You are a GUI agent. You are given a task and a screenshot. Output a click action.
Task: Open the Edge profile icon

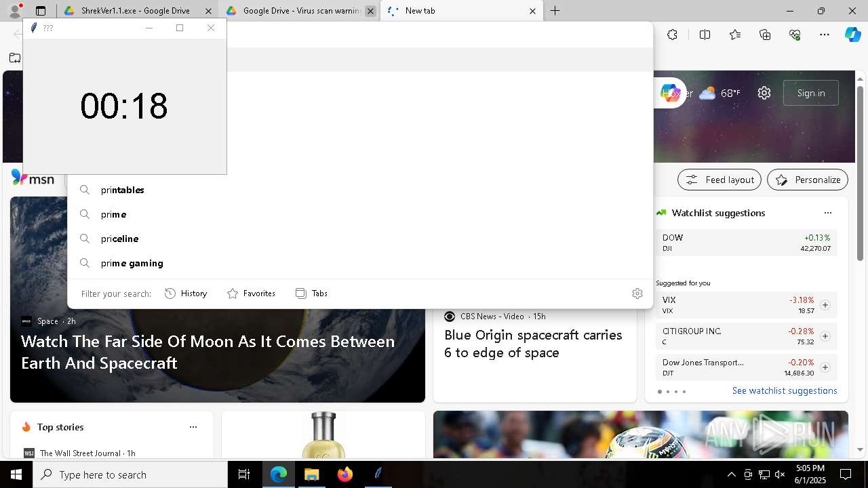pyautogui.click(x=15, y=11)
